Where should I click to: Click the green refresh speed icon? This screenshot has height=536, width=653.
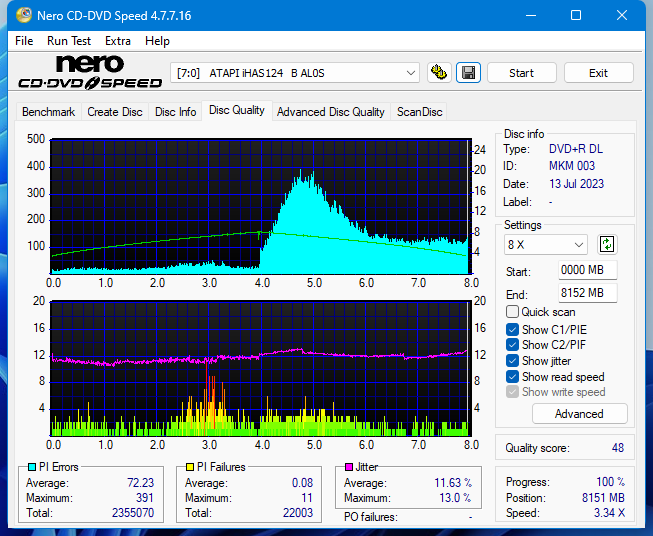click(x=607, y=244)
